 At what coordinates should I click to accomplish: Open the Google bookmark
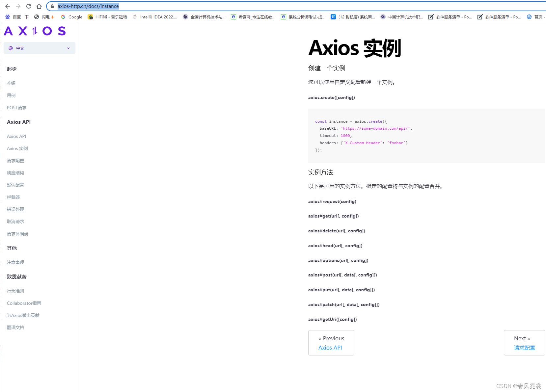(x=71, y=17)
